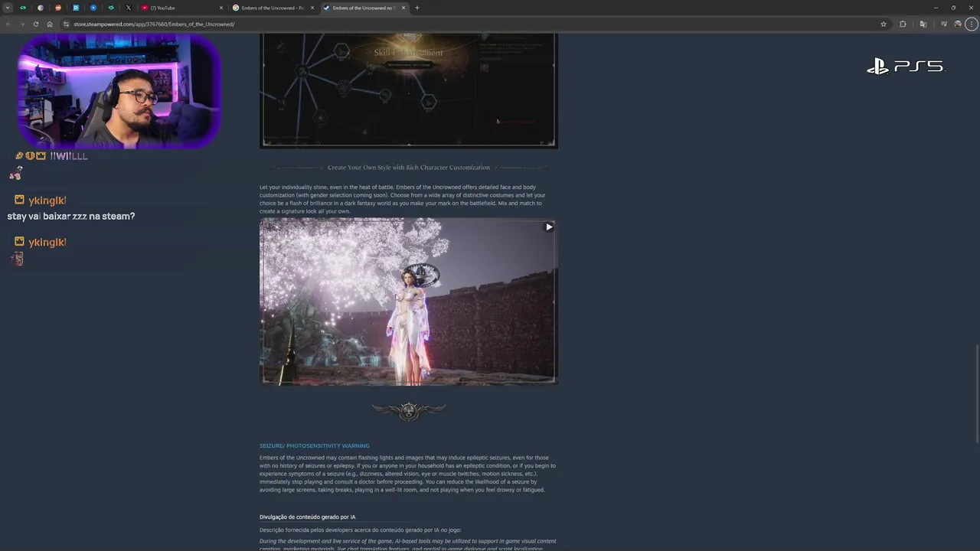Open a new browser tab
Image resolution: width=980 pixels, height=551 pixels.
click(x=417, y=8)
